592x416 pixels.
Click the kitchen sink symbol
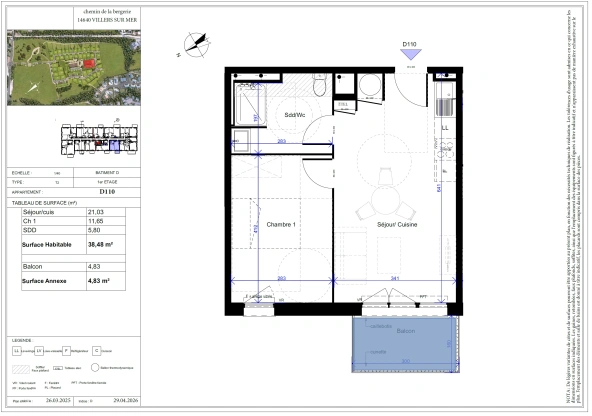pos(445,100)
